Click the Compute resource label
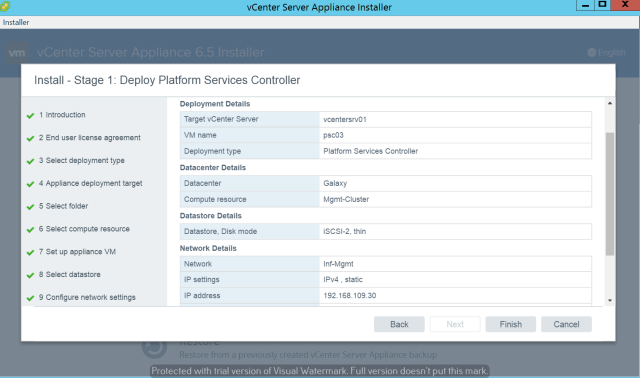640x378 pixels. [215, 199]
